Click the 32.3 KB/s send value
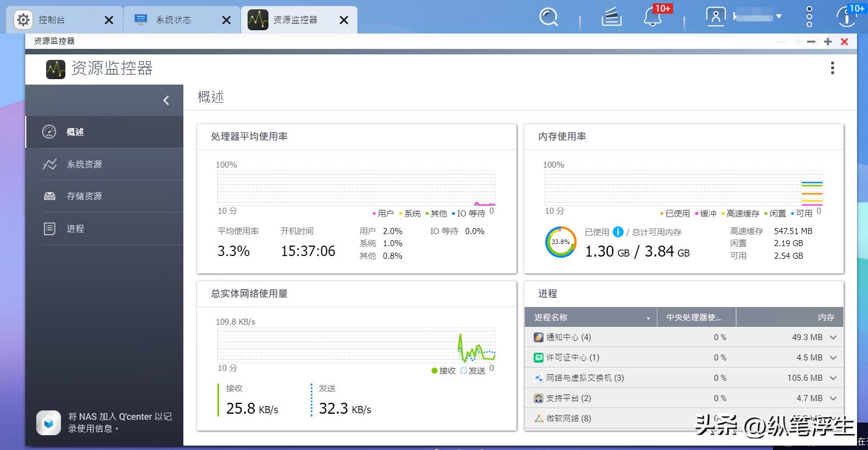Viewport: 868px width, 450px height. point(345,409)
